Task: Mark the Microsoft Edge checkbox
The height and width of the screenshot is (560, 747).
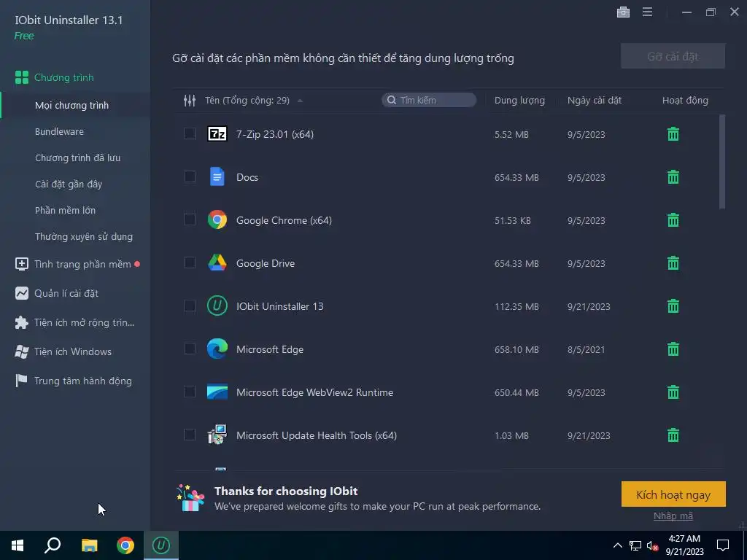Action: [190, 349]
